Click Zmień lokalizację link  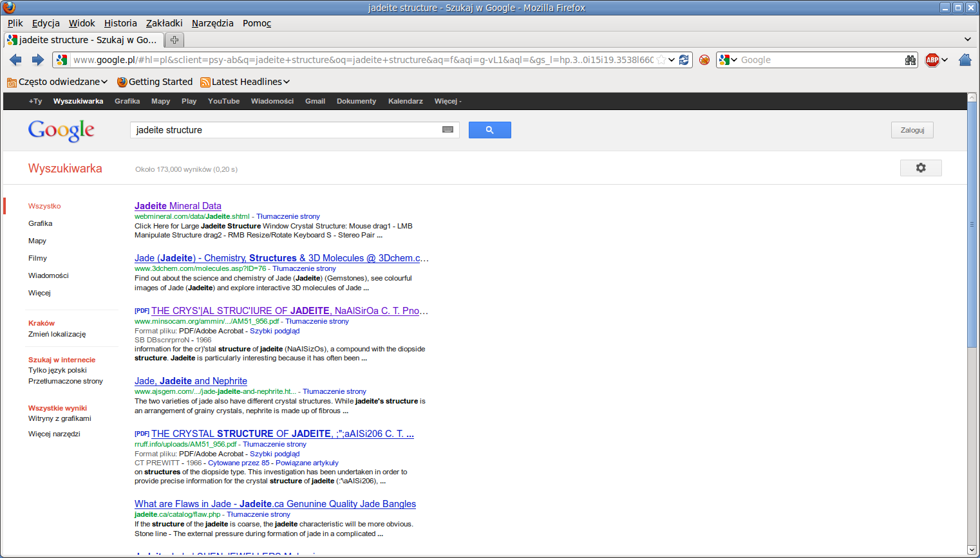point(57,334)
